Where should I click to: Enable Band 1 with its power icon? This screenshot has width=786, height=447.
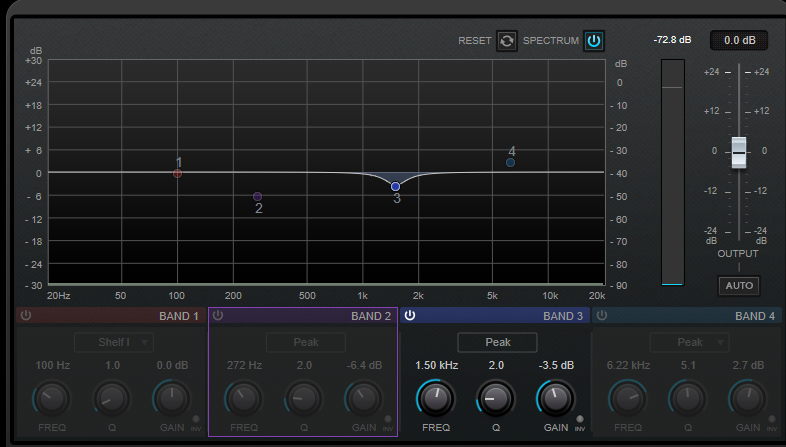[x=26, y=316]
